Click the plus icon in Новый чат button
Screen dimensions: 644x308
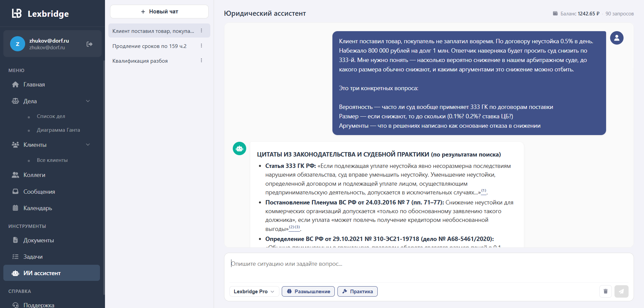(x=143, y=12)
